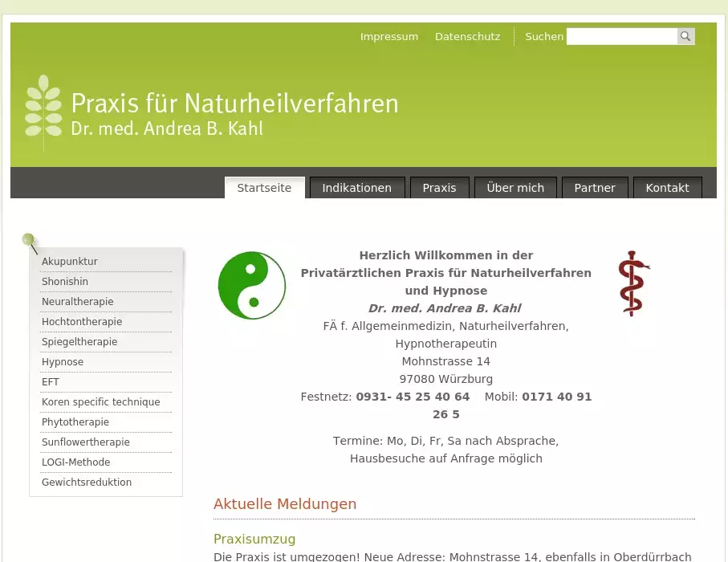Select the Partner tab

(x=595, y=188)
